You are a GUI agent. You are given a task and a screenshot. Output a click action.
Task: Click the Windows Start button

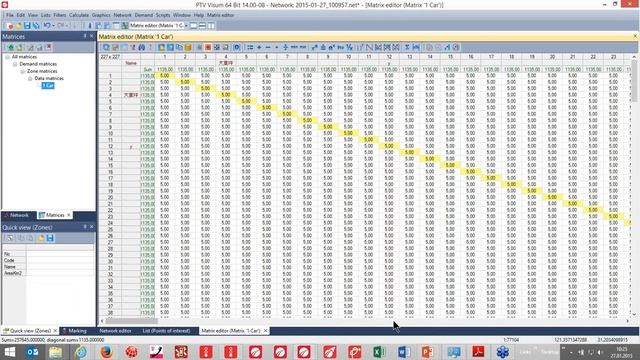point(10,352)
